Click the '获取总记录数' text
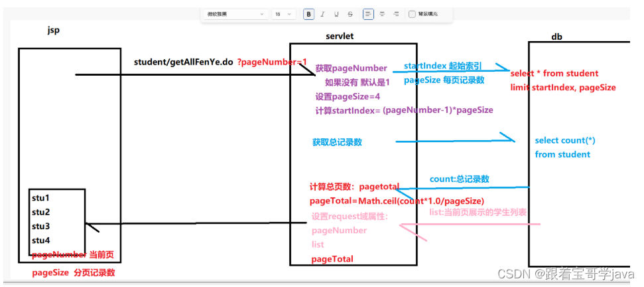This screenshot has width=644, height=287. 337,142
